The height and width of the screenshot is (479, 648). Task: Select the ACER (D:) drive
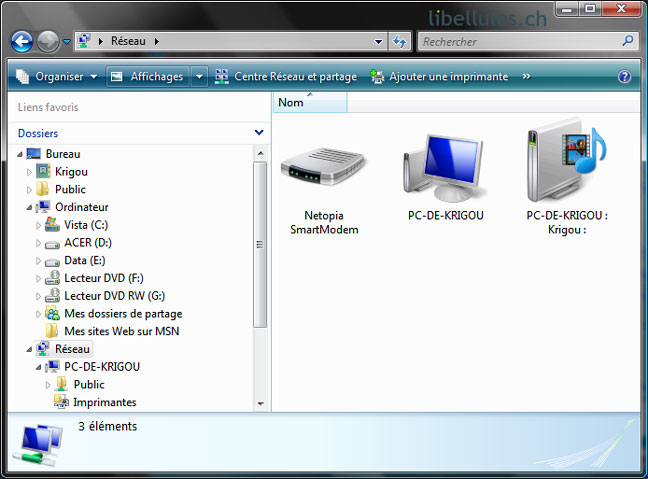point(88,243)
